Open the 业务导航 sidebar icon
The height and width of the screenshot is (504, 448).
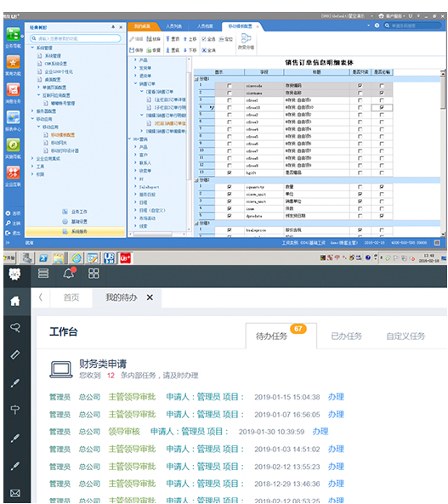coord(14,34)
